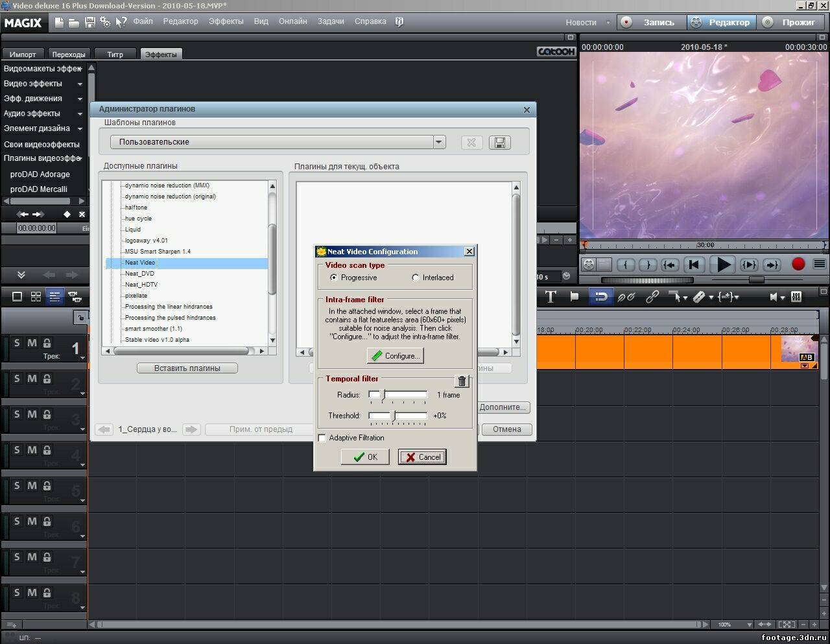The height and width of the screenshot is (644, 830).
Task: Click Отмена in the plugin administrator
Action: click(506, 429)
